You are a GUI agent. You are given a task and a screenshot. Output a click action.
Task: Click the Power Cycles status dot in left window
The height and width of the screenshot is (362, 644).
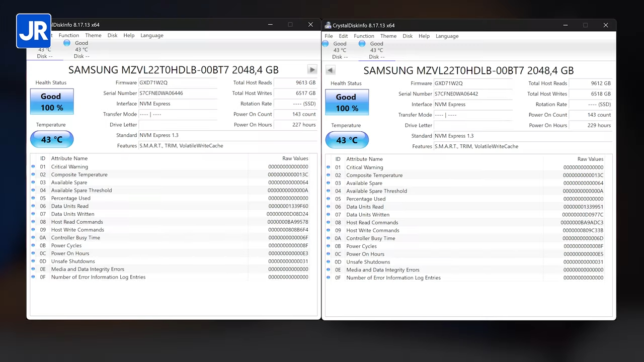pos(34,245)
